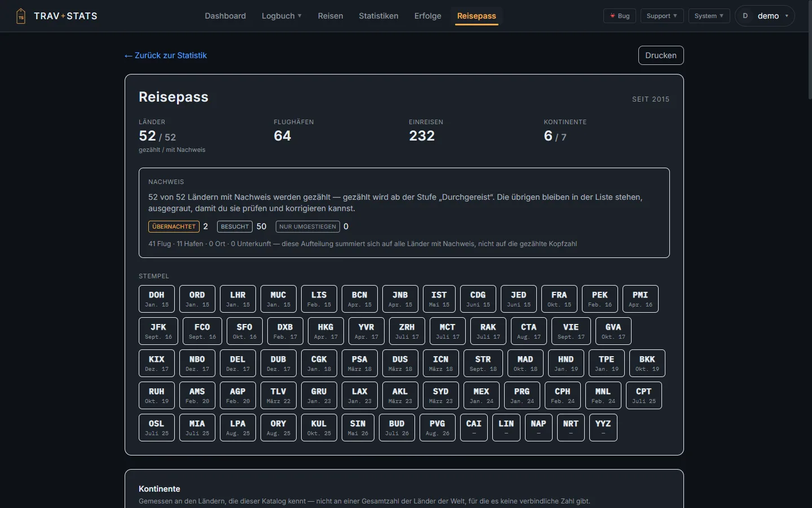Open the Reisen page

point(330,16)
